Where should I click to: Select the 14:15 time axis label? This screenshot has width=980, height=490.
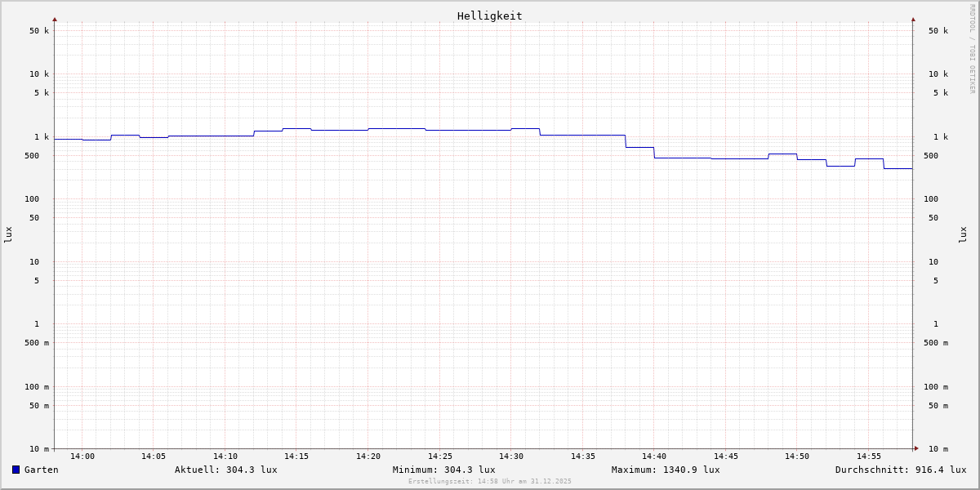296,457
